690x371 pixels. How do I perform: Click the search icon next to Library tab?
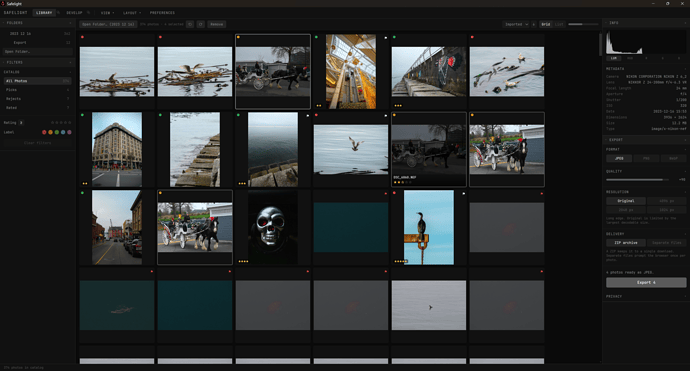tap(59, 13)
